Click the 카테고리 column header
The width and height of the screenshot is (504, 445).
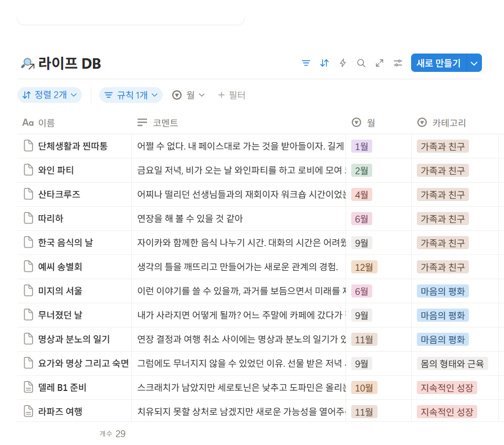pos(449,123)
